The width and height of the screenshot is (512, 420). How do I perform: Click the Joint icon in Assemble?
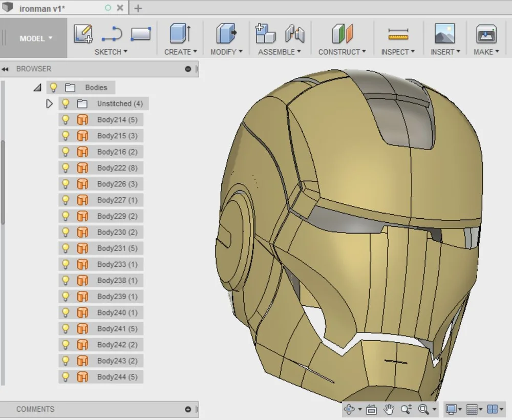pyautogui.click(x=294, y=34)
